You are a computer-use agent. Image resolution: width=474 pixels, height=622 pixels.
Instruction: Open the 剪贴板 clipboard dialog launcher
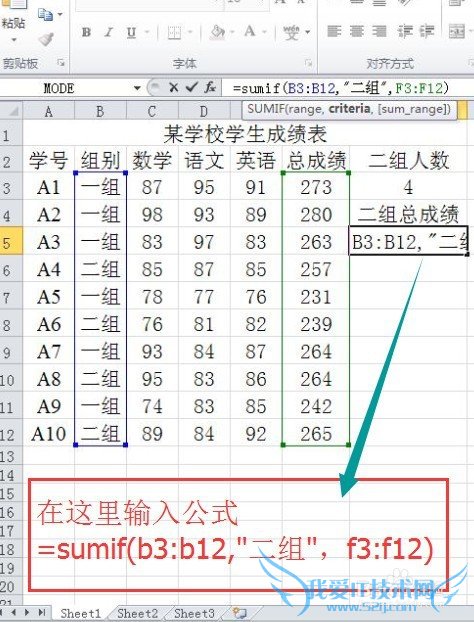pyautogui.click(x=61, y=62)
